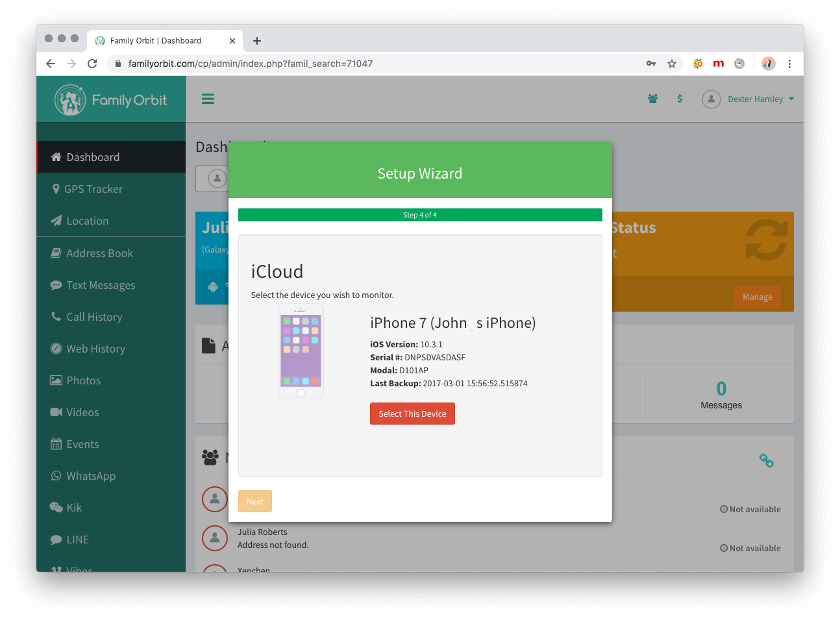
Task: Click the Select This Device button
Action: (412, 414)
